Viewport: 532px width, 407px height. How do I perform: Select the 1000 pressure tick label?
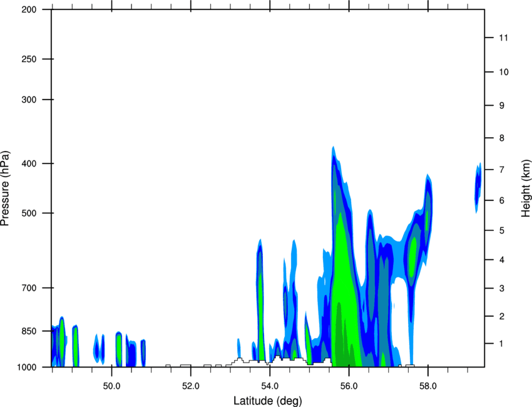pos(27,368)
